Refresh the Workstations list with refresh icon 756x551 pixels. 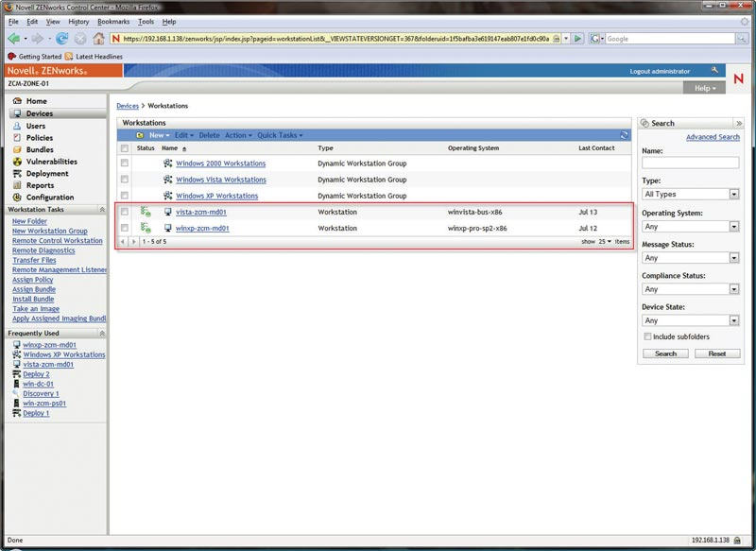point(624,135)
